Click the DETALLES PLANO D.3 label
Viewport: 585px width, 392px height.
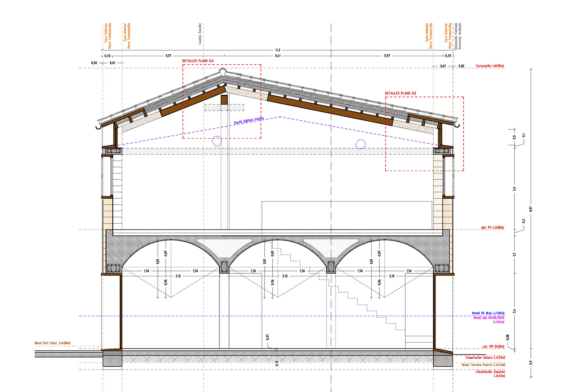[198, 61]
